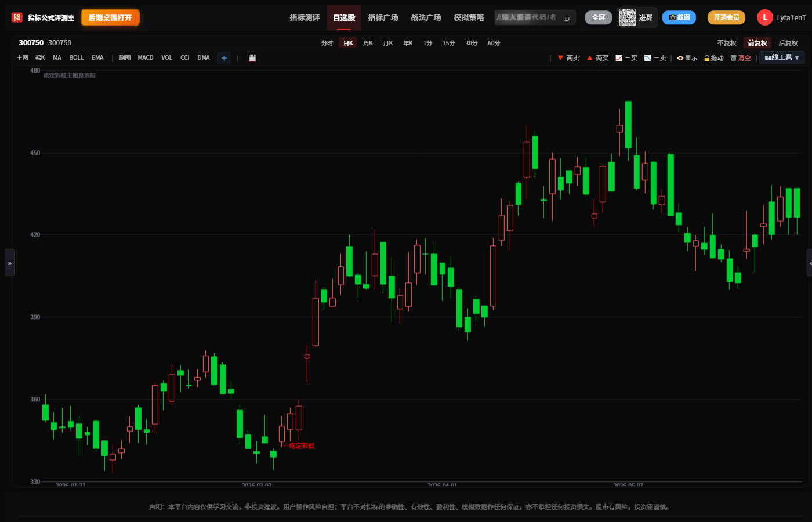
Task: Expand left side panel with » arrow
Action: 10,263
